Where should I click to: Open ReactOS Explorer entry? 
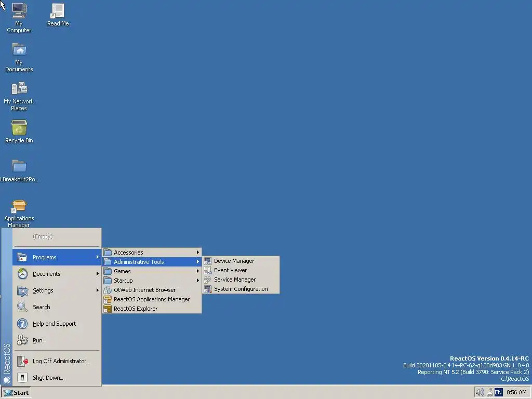152,309
